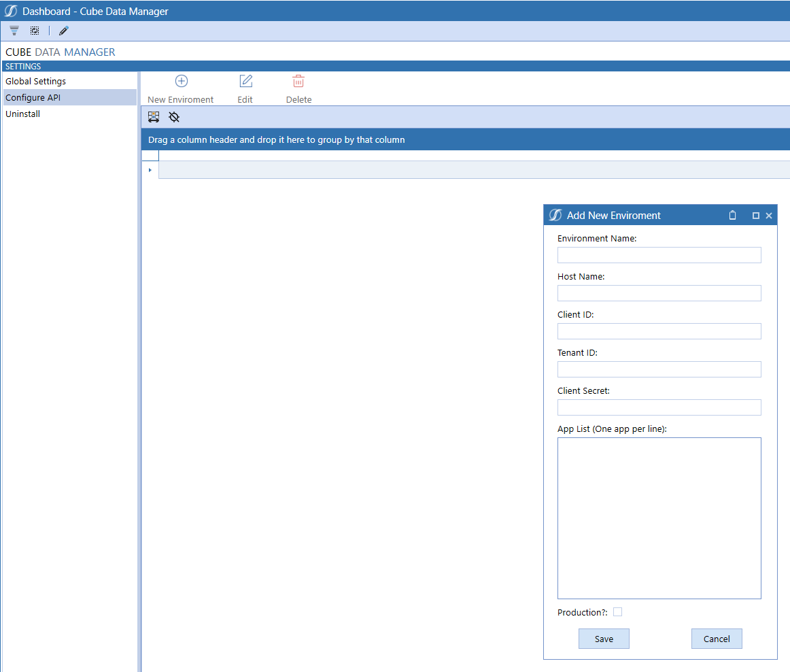
Task: Expand the row marker arrow in the data grid
Action: [x=150, y=170]
